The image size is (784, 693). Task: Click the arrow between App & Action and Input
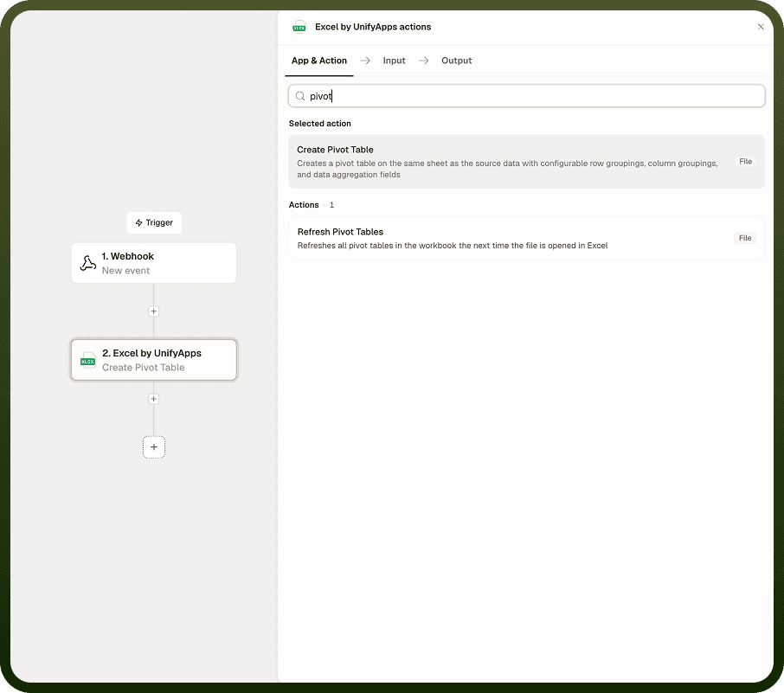coord(365,61)
